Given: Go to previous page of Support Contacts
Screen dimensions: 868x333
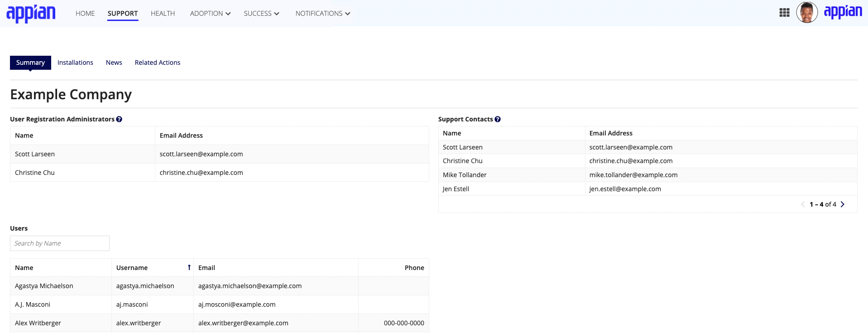Looking at the screenshot, I should pos(803,204).
